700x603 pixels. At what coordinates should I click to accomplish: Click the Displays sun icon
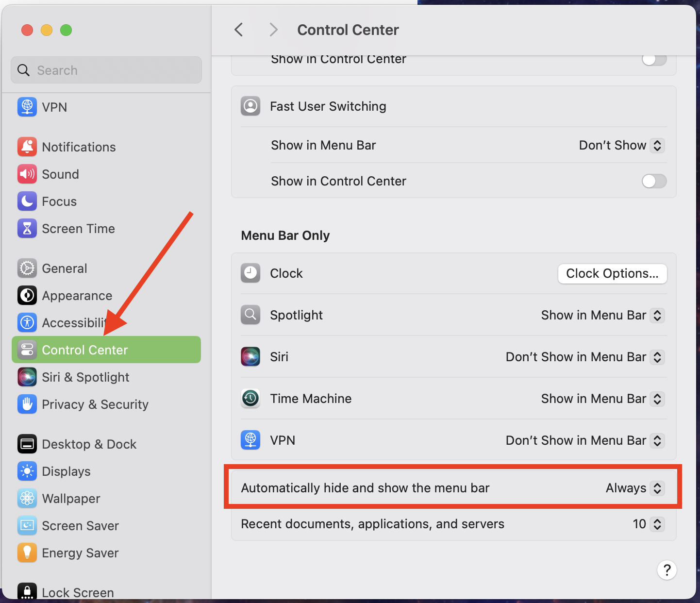(x=27, y=471)
